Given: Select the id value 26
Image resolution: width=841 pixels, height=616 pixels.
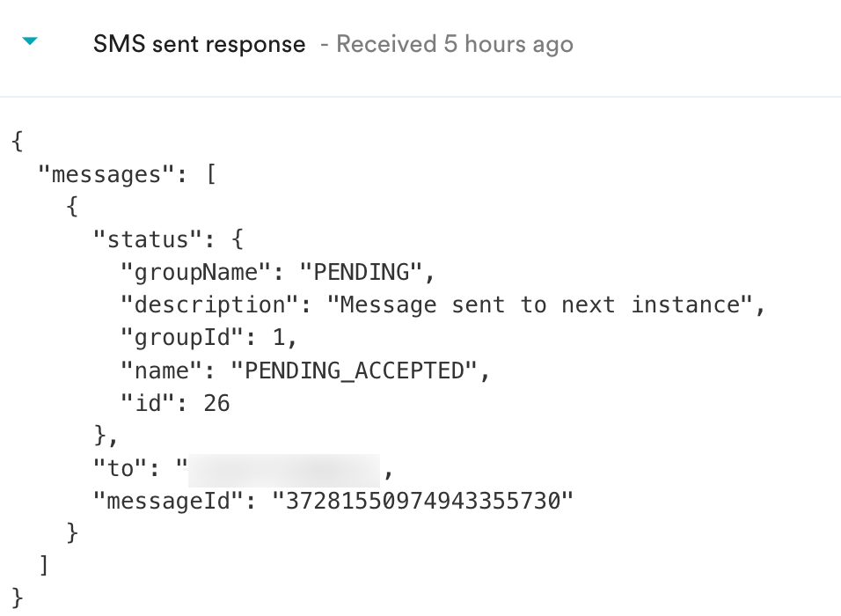Looking at the screenshot, I should 216,403.
